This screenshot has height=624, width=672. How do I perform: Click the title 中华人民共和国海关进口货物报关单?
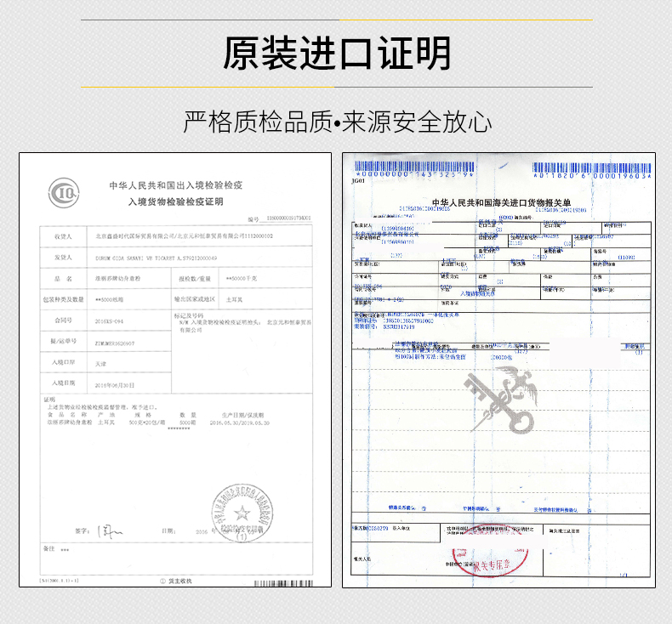pos(501,202)
